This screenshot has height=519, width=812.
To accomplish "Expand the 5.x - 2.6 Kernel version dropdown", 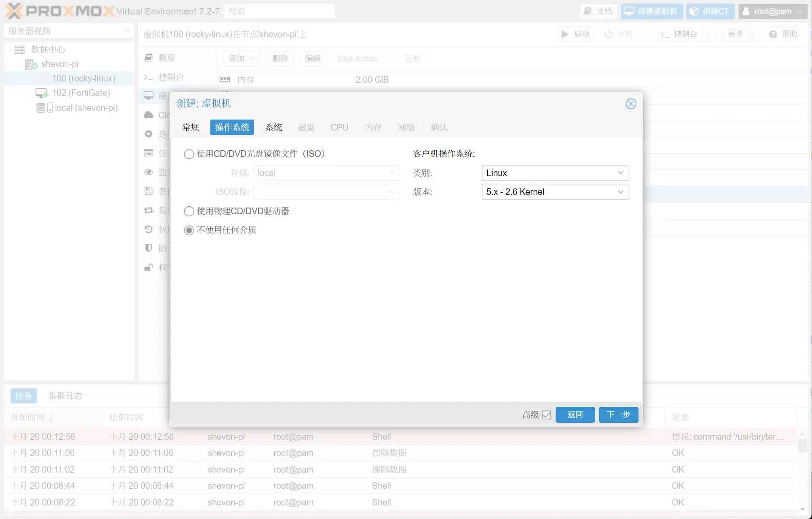I will coord(554,192).
